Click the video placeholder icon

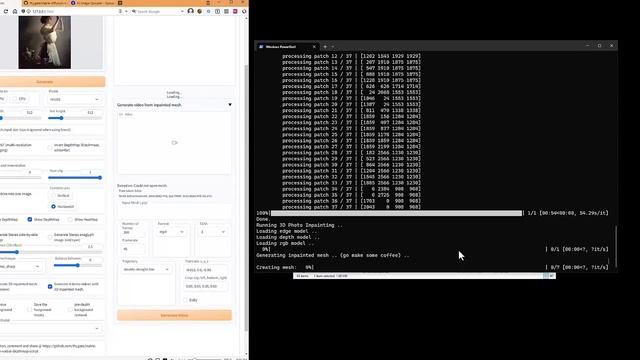pyautogui.click(x=174, y=143)
